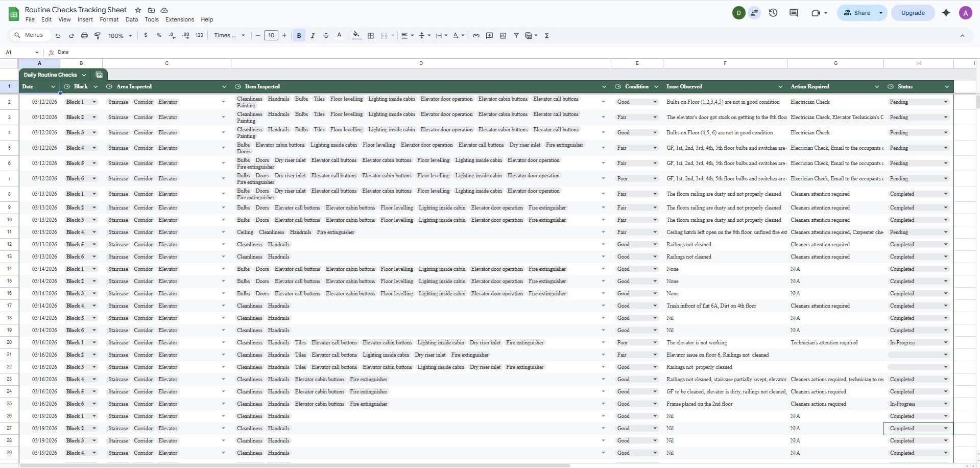Toggle italic formatting
The image size is (980, 468).
click(313, 36)
